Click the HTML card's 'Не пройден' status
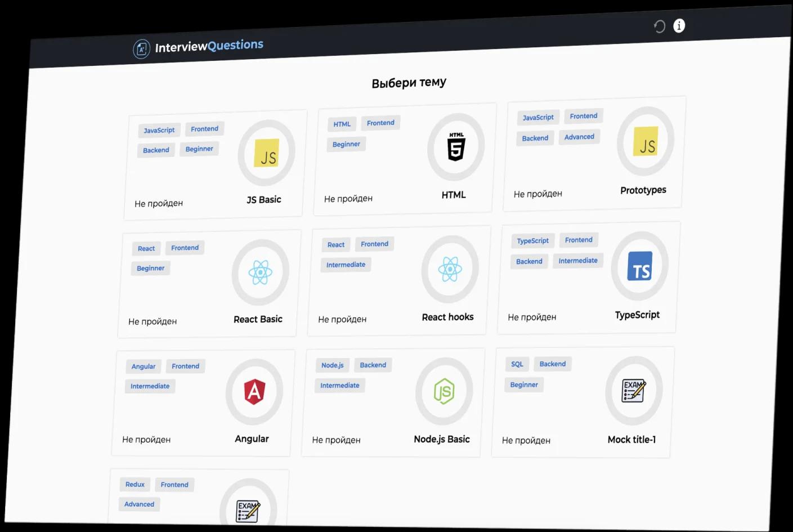The image size is (793, 532). click(348, 199)
